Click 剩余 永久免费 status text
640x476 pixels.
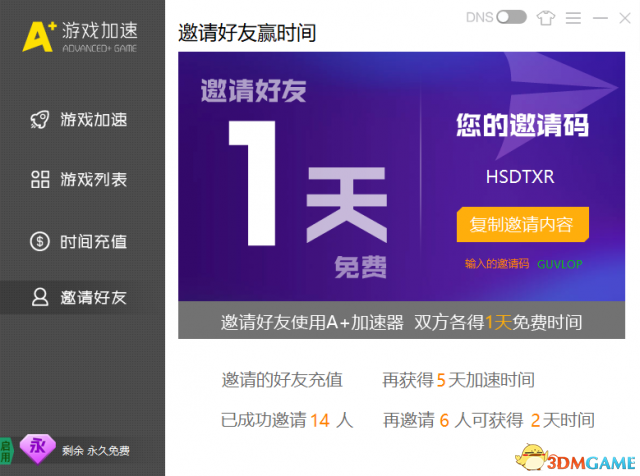coord(97,450)
